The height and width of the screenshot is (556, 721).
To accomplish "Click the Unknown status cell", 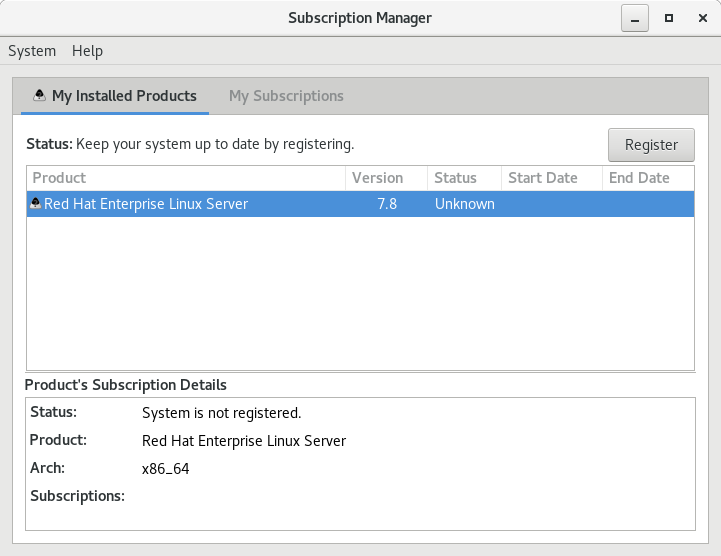I will 464,204.
